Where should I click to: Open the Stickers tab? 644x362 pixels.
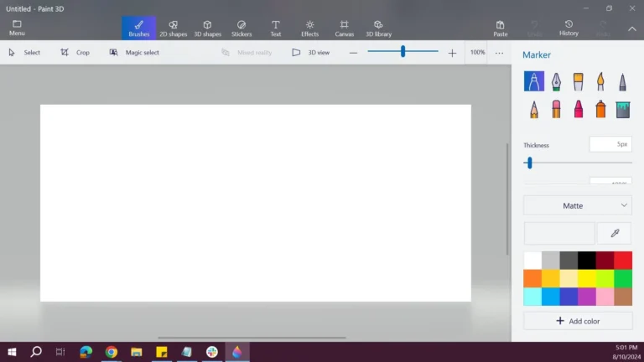(x=241, y=28)
